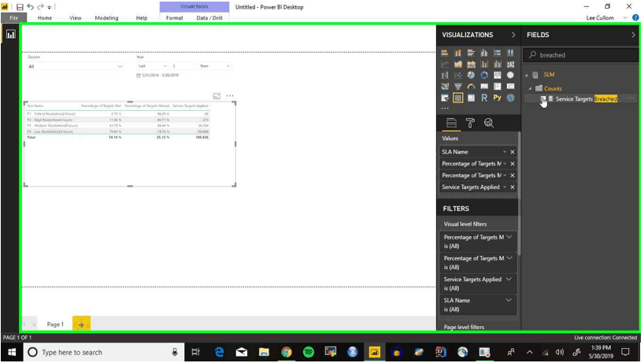The width and height of the screenshot is (644, 363).
Task: Expand the SLA Name is (All) filter
Action: point(509,300)
